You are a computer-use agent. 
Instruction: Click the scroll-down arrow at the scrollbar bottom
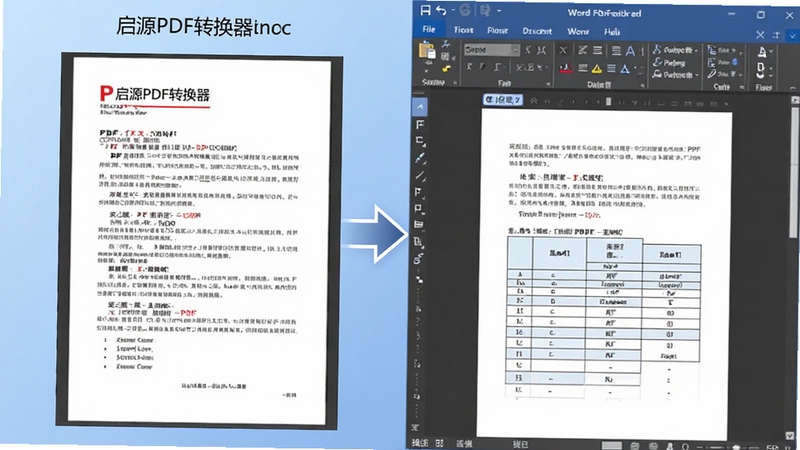pos(791,435)
